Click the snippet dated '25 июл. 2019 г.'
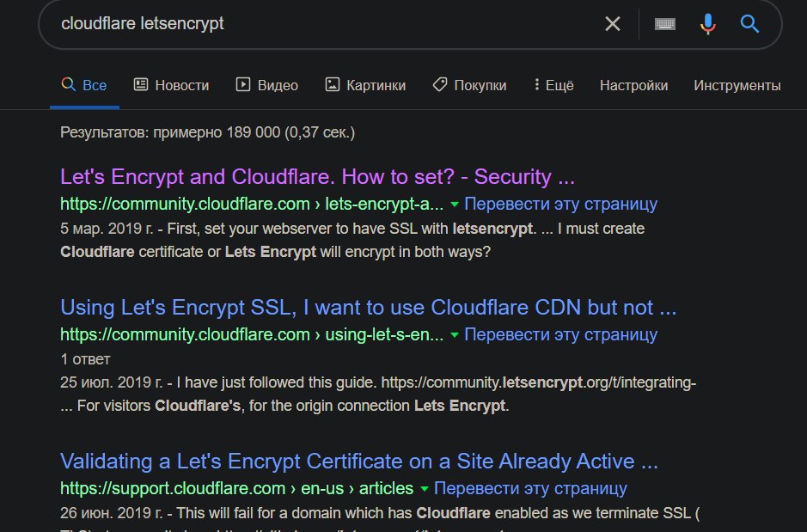 (x=378, y=394)
